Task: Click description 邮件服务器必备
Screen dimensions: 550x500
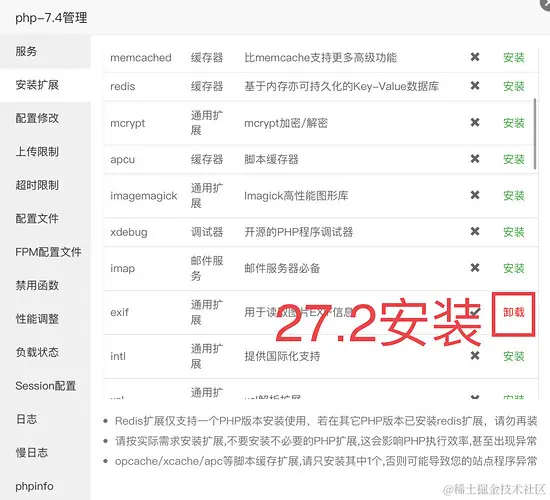Action: (x=282, y=268)
